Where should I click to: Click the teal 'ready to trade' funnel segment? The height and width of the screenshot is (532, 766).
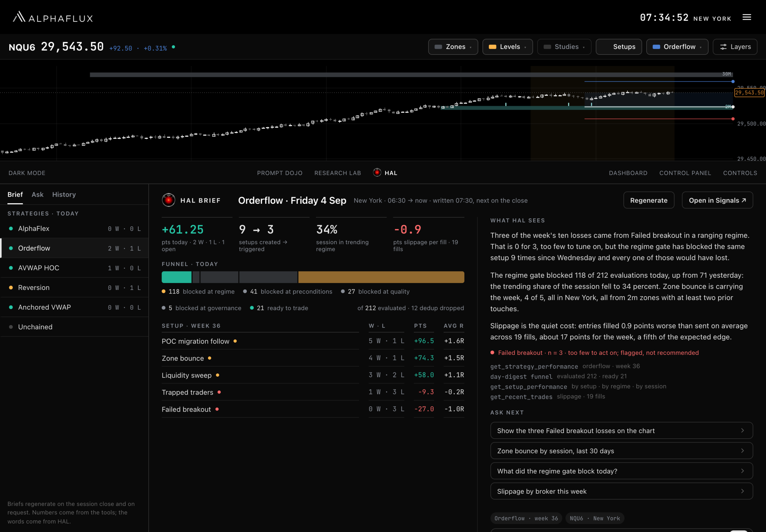click(176, 277)
